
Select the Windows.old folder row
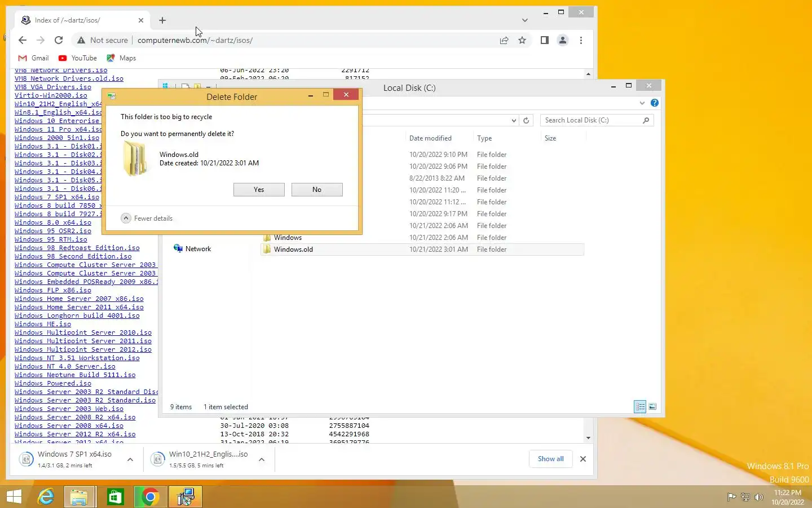(422, 249)
